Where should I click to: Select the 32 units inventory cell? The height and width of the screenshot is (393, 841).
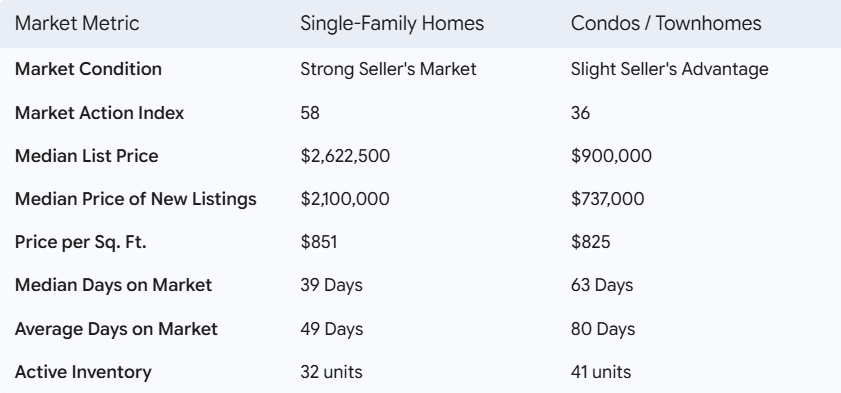pos(331,372)
